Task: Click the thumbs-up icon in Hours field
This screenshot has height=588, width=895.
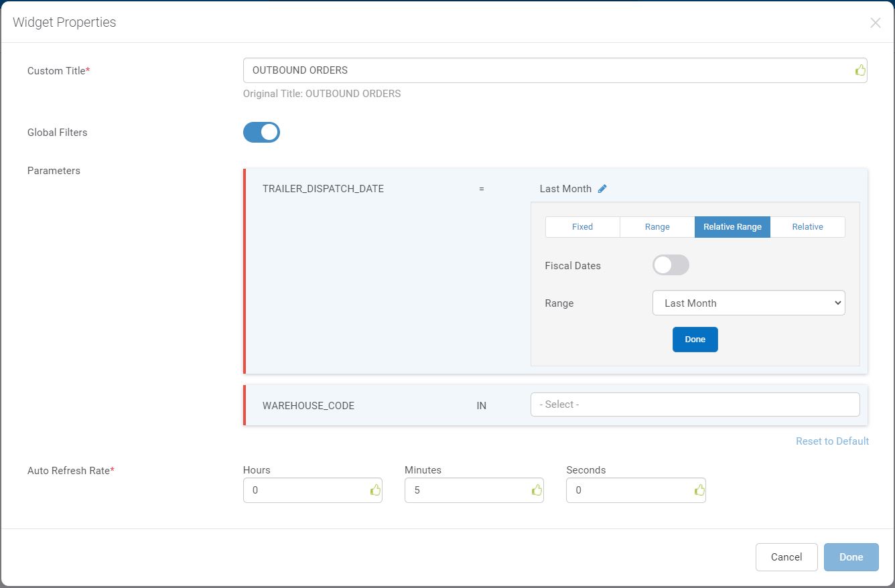Action: click(x=375, y=490)
